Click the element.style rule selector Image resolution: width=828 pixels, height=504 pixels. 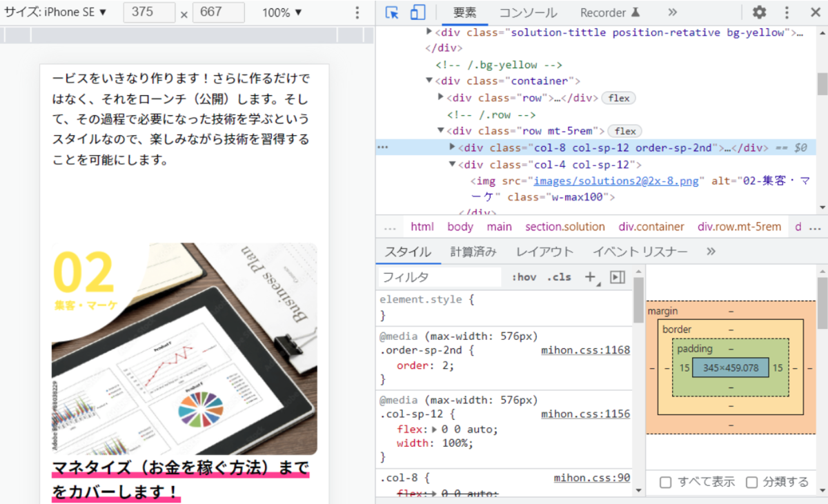[x=422, y=300]
